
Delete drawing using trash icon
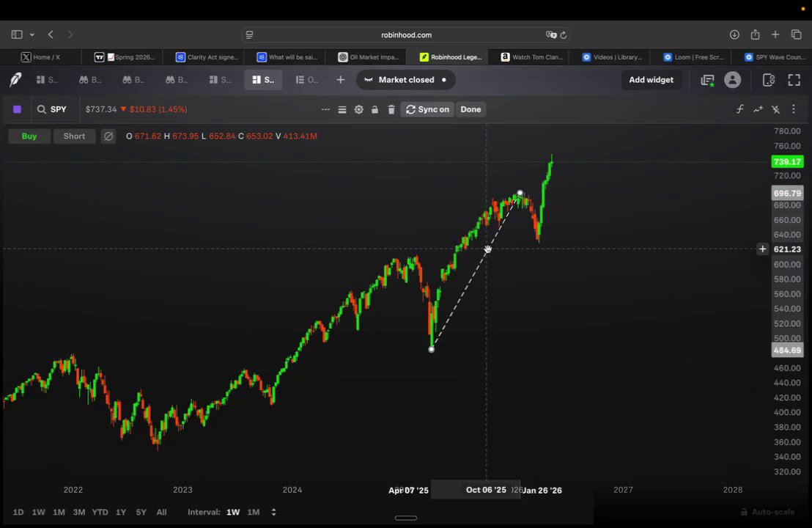tap(391, 109)
